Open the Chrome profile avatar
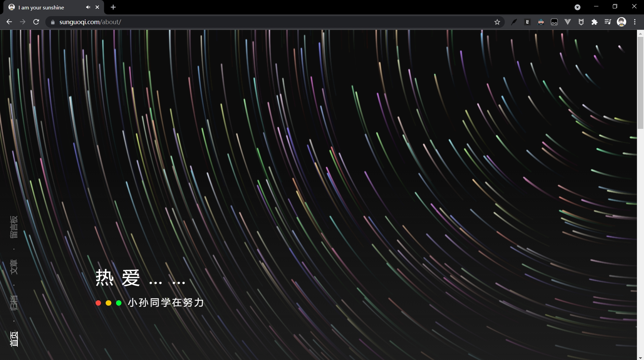 click(622, 22)
